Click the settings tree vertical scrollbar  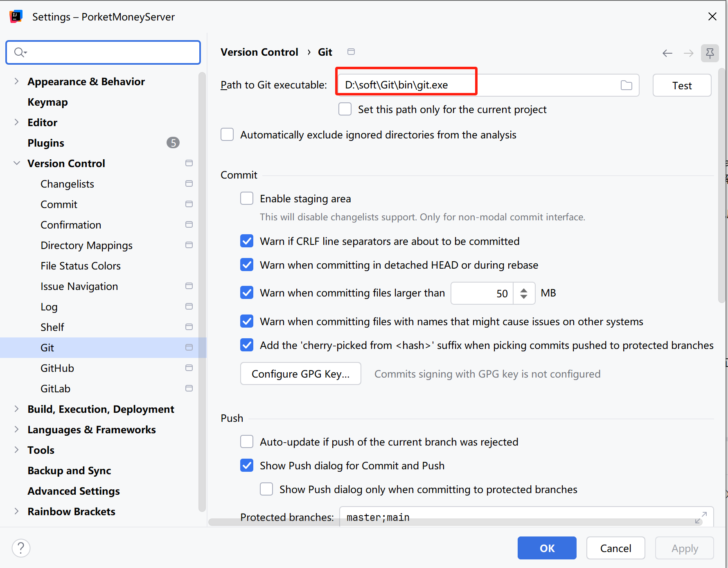202,292
